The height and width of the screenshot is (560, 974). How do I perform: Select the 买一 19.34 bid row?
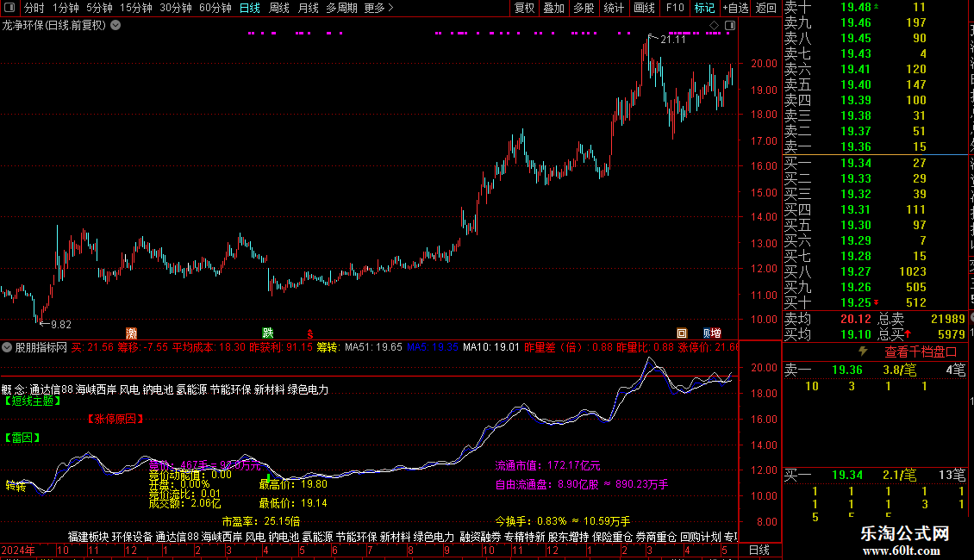click(x=875, y=163)
